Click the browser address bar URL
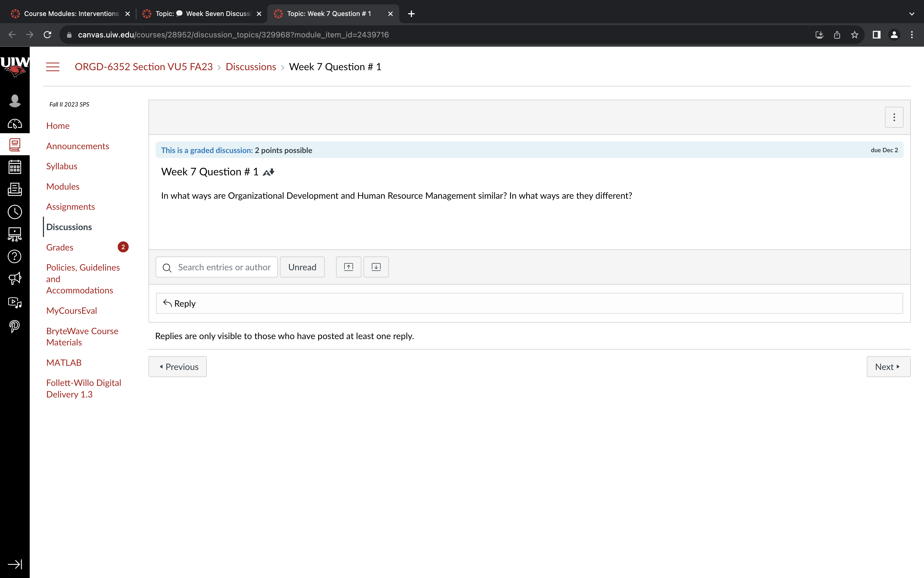Image resolution: width=924 pixels, height=578 pixels. (x=233, y=35)
